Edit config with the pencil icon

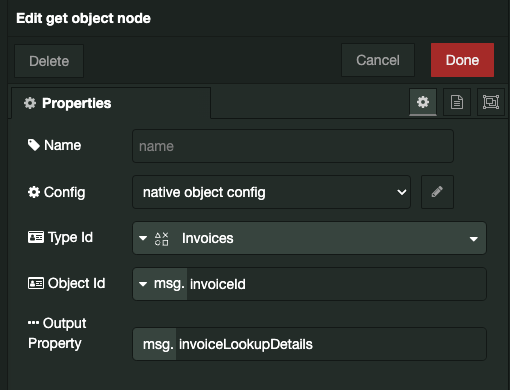pos(437,192)
